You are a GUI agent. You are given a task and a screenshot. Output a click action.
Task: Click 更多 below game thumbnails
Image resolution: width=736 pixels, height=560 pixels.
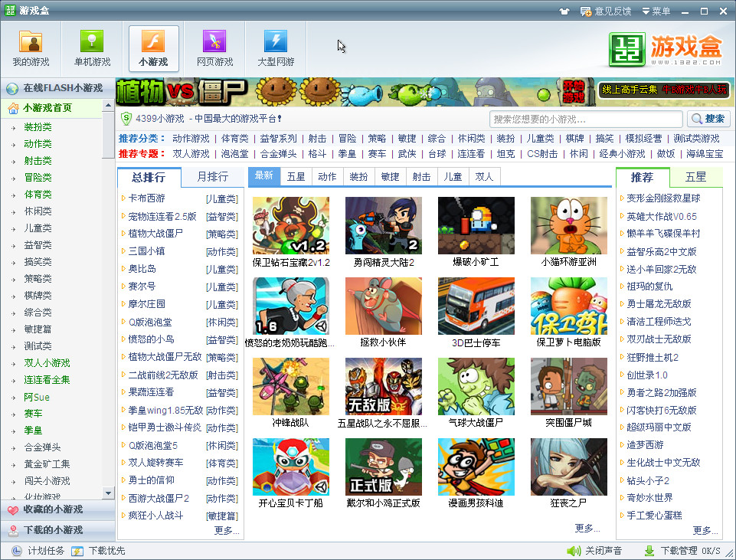587,529
